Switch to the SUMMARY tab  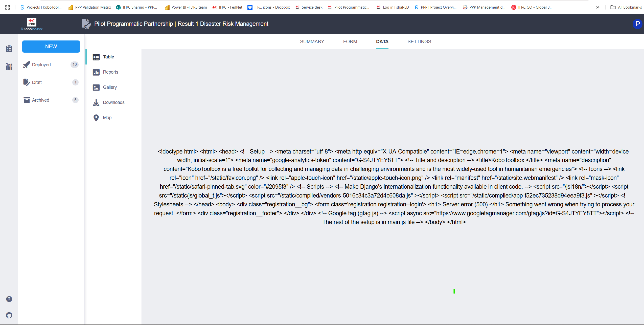tap(312, 41)
